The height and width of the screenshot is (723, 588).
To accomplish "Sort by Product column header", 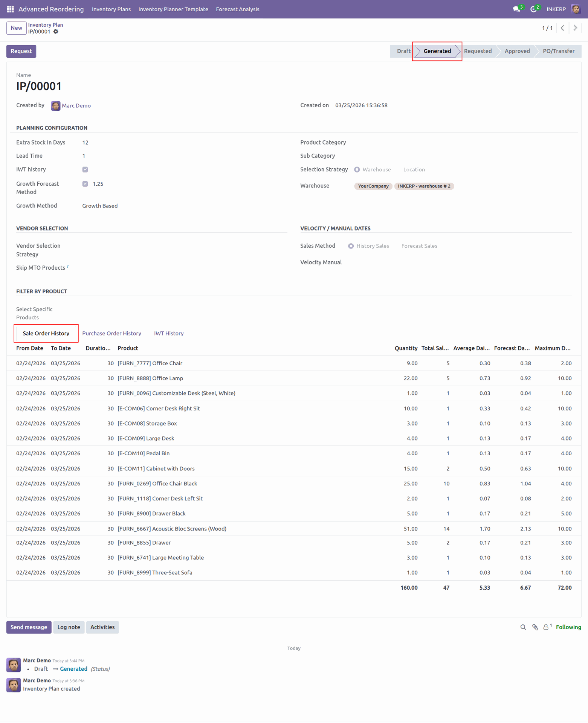I will pyautogui.click(x=128, y=348).
